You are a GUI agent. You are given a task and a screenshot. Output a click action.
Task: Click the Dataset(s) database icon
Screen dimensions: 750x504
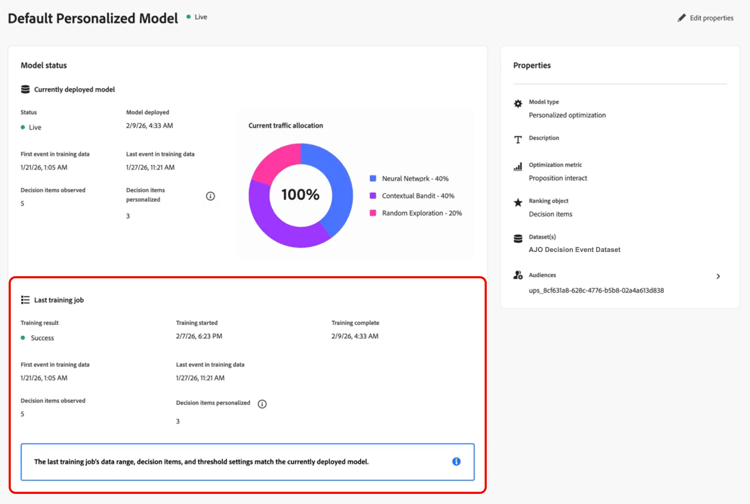[x=518, y=239]
